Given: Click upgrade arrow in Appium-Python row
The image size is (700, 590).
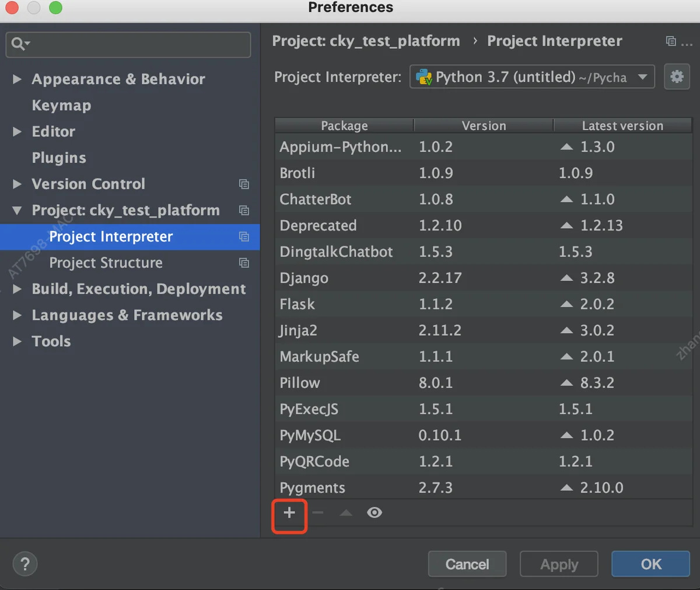Looking at the screenshot, I should click(566, 147).
